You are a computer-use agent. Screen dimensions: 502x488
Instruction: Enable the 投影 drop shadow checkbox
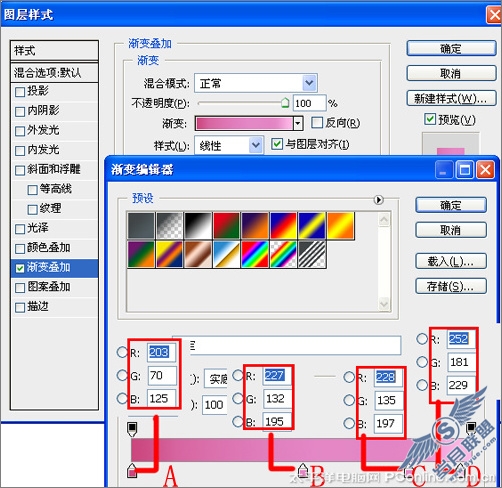pos(20,92)
